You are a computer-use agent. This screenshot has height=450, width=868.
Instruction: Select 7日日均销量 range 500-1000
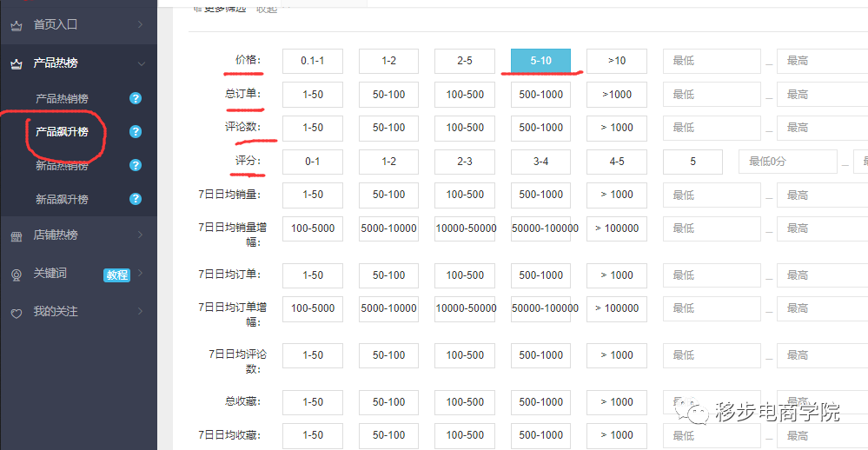coord(540,195)
